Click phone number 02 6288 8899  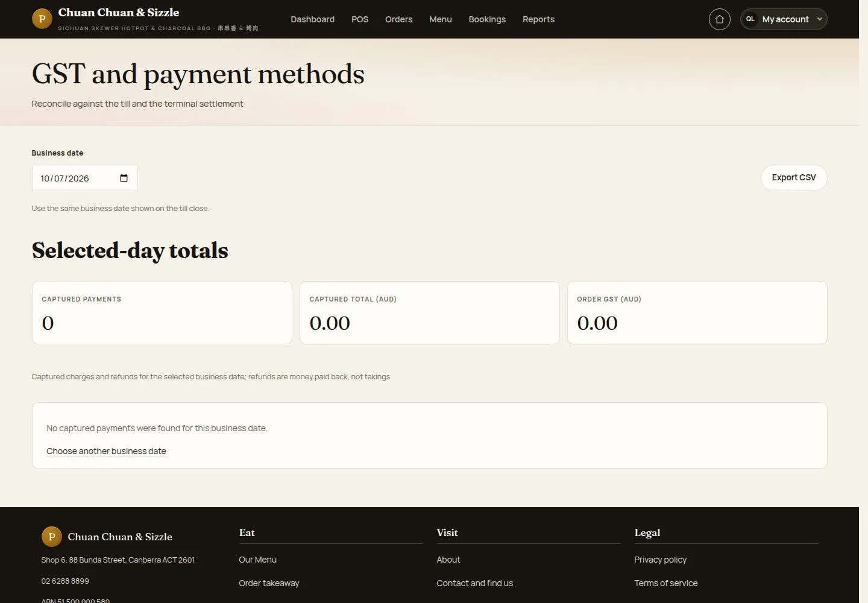coord(65,581)
